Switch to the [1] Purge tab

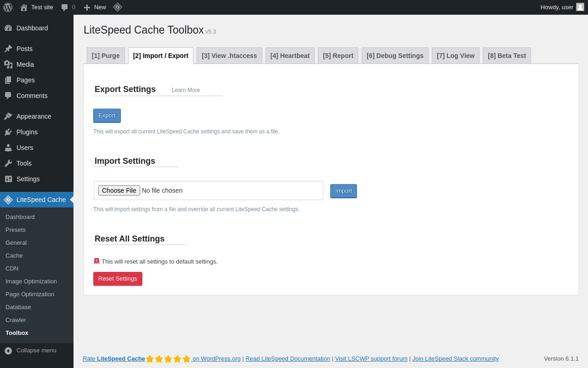click(x=106, y=56)
